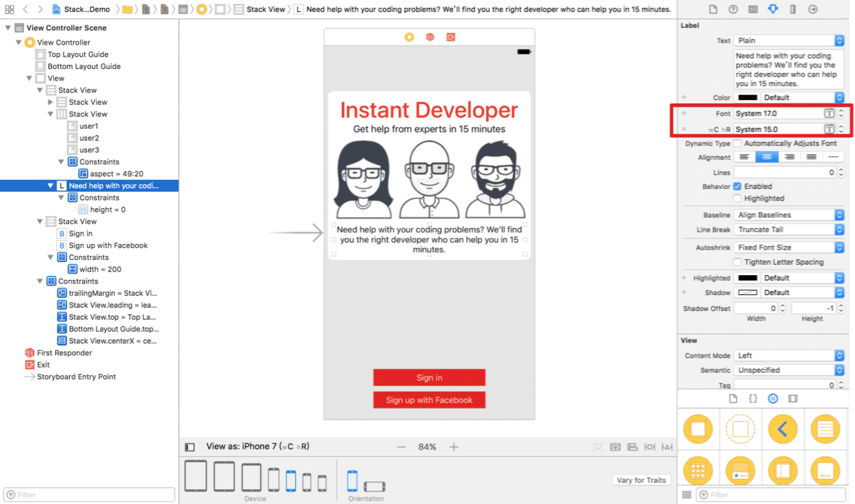This screenshot has width=855, height=504.
Task: Open the Text type dropdown showing Plain
Action: 789,41
